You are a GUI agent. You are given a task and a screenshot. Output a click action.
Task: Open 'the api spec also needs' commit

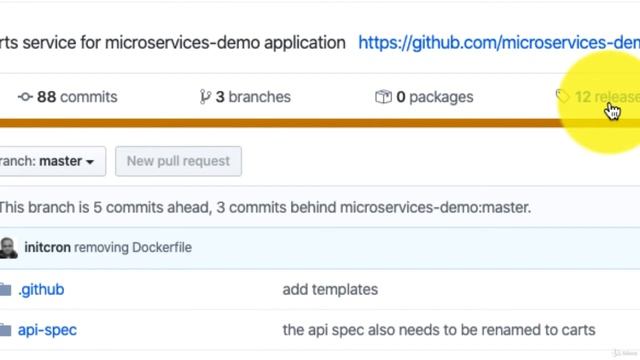[439, 330]
